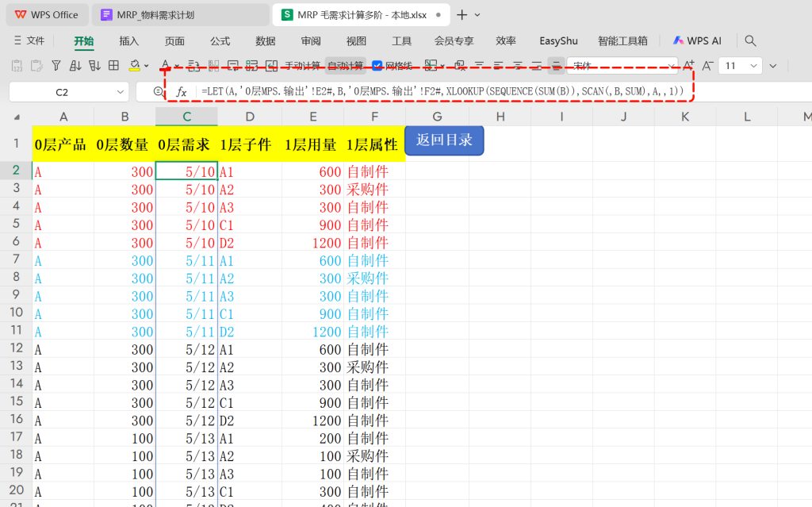
Task: Select header cell 1层子件
Action: [x=250, y=144]
